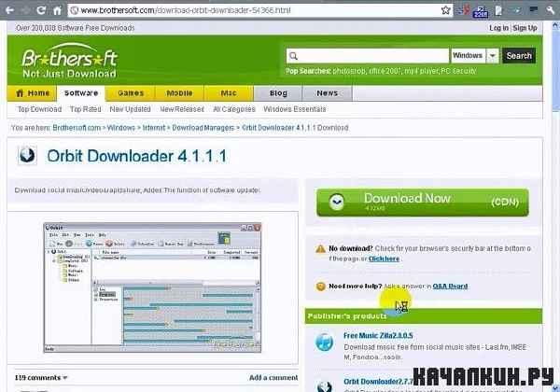Expand the 159 comments dropdown arrow
The image size is (560, 392).
point(65,378)
